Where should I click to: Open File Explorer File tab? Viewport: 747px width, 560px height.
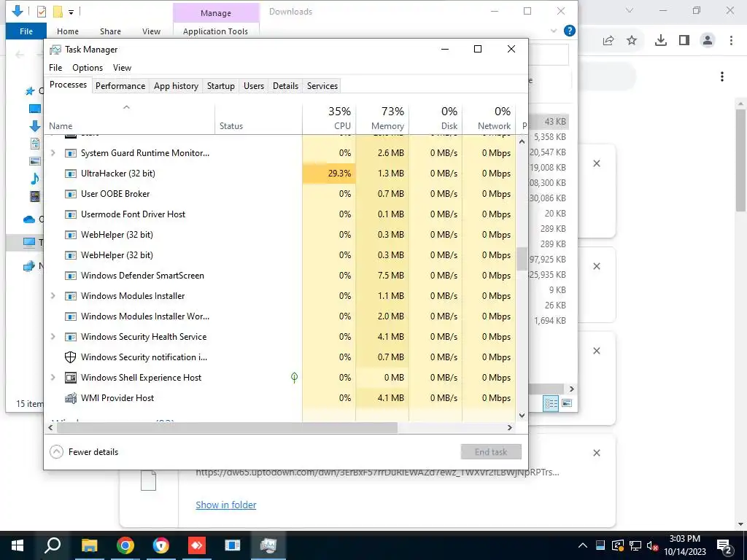coord(26,31)
